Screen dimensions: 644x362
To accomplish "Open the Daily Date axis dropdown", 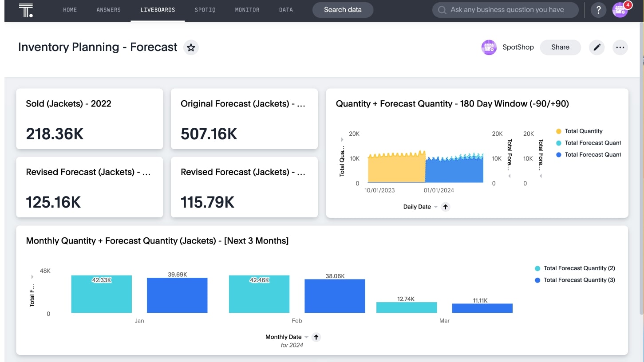I will point(436,207).
